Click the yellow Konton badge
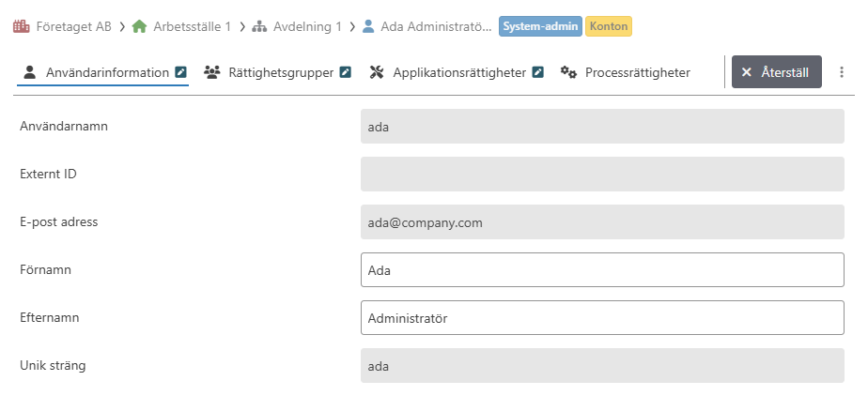This screenshot has width=868, height=396. click(x=609, y=26)
